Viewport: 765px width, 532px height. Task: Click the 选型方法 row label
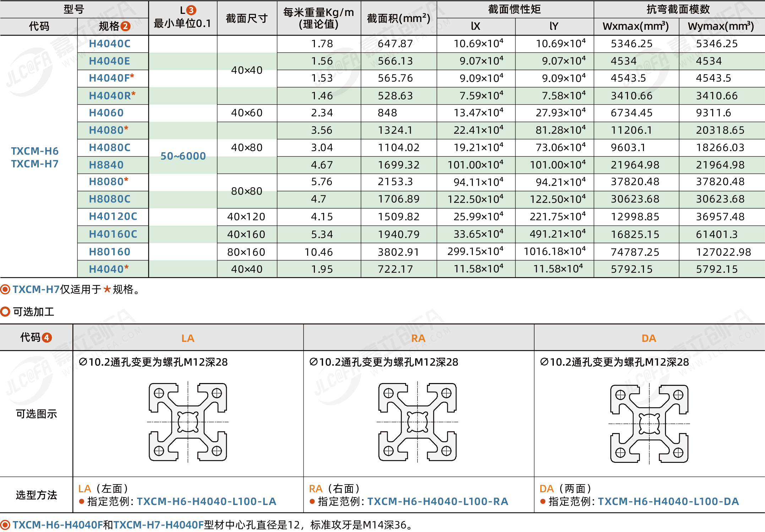pos(36,495)
